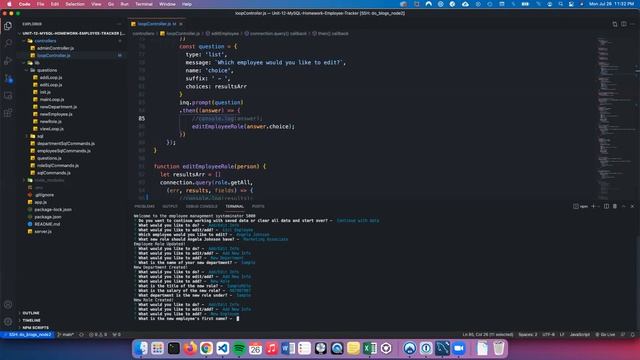Click UTF-8 encoding in status bar
Viewport: 640px width, 360px height.
coord(549,335)
